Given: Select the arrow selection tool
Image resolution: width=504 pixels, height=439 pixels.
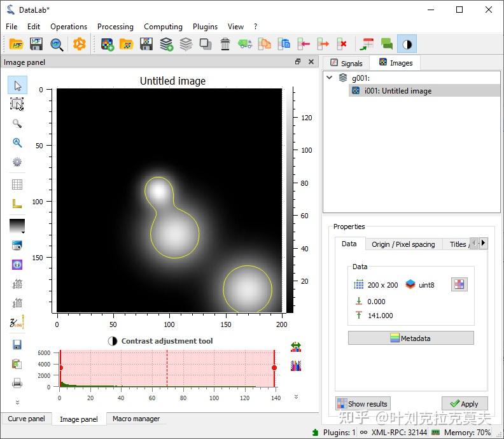Looking at the screenshot, I should 17,85.
